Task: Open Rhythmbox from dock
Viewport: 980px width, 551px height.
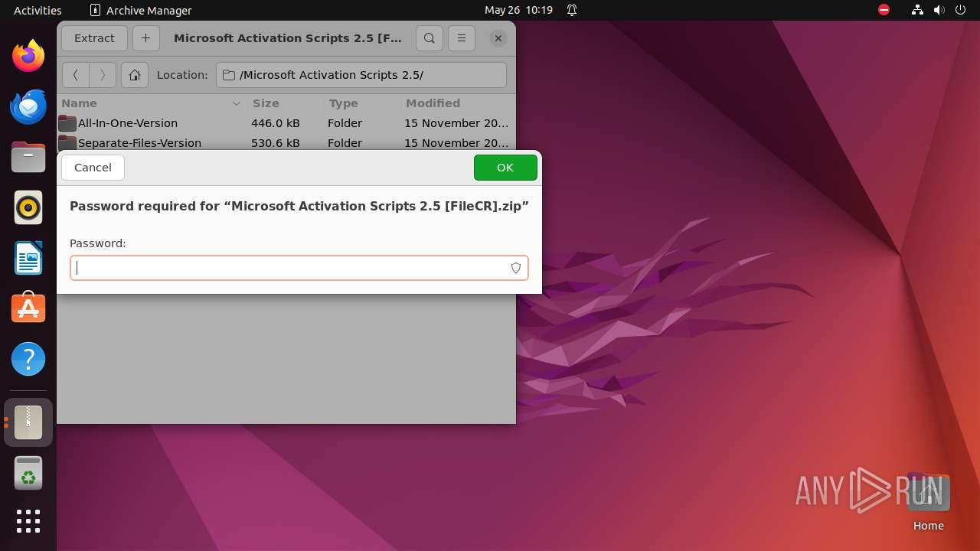Action: (28, 207)
